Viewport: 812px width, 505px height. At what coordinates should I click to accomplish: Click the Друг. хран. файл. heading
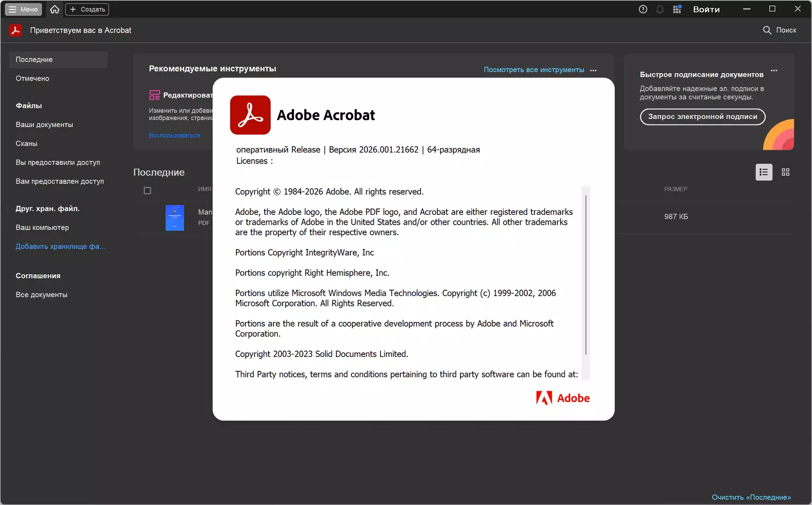tap(48, 208)
